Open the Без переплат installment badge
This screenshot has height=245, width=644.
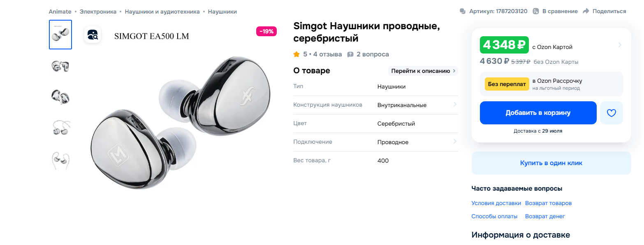pyautogui.click(x=507, y=84)
